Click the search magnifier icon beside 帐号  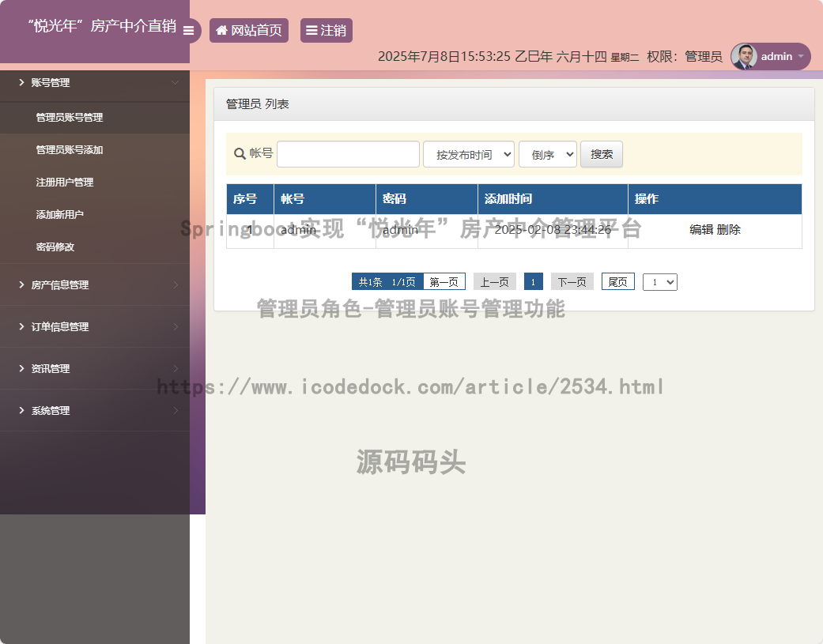pos(240,153)
